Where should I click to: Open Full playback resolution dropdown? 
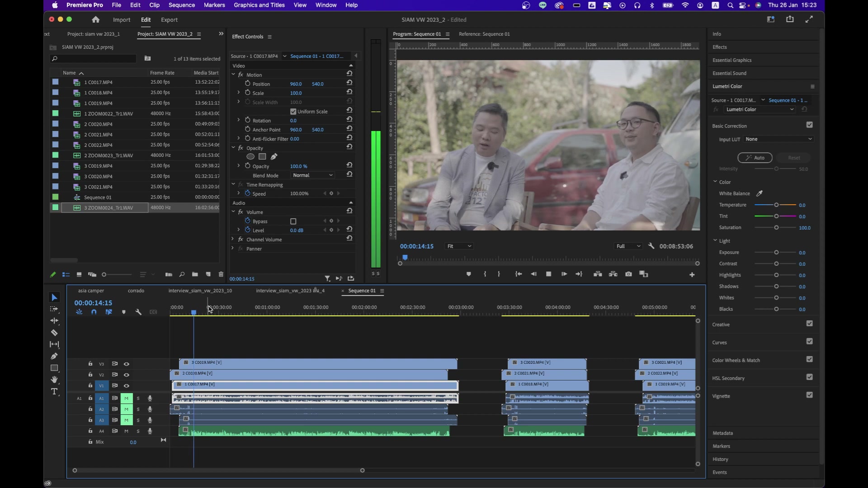tap(628, 246)
